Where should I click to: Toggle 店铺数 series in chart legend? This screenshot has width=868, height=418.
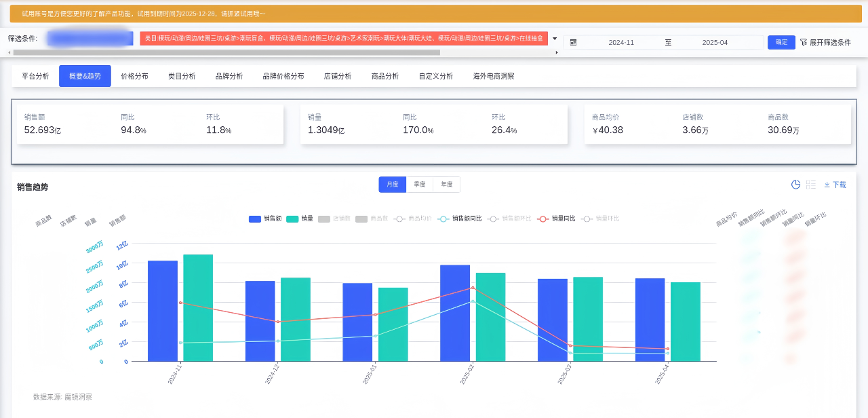pyautogui.click(x=324, y=218)
